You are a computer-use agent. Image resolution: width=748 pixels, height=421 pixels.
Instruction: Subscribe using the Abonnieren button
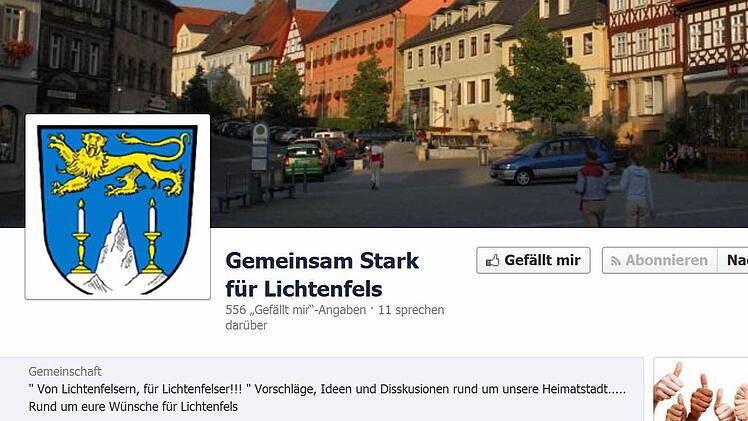pos(660,260)
